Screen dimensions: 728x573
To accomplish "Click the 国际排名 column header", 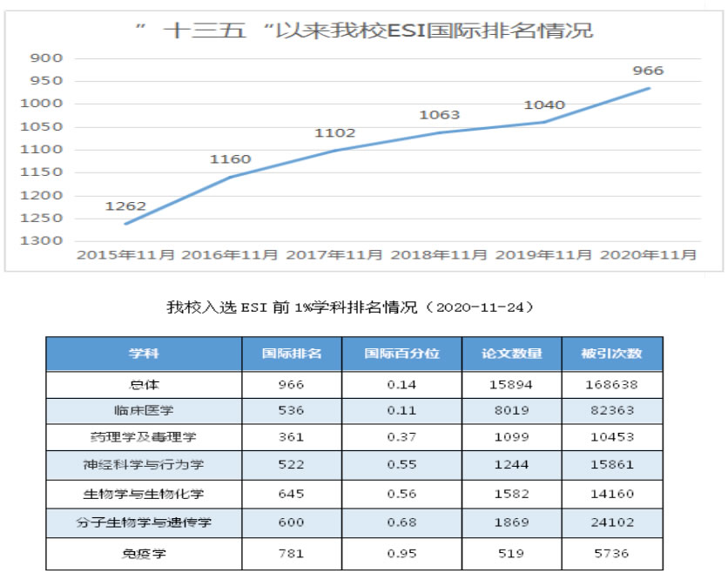I will (292, 354).
